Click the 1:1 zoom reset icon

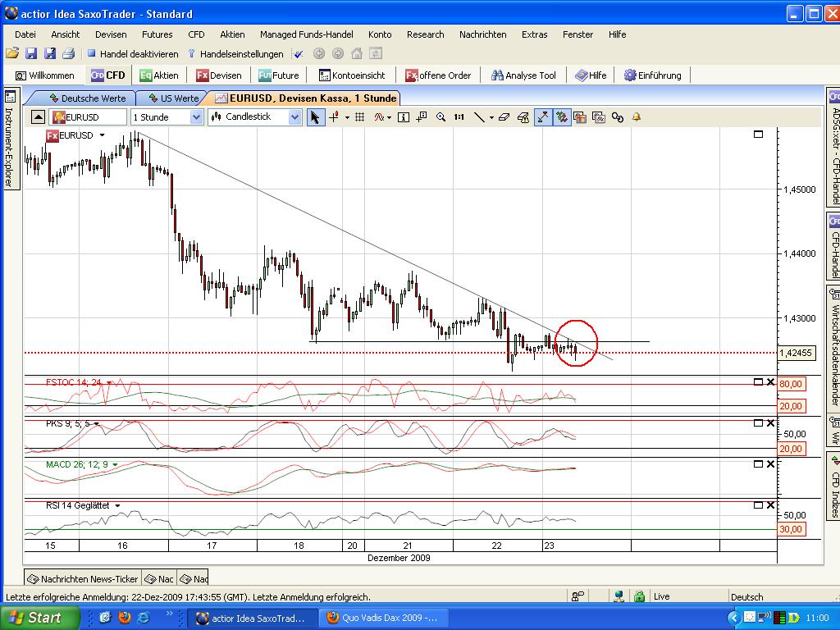(x=459, y=117)
